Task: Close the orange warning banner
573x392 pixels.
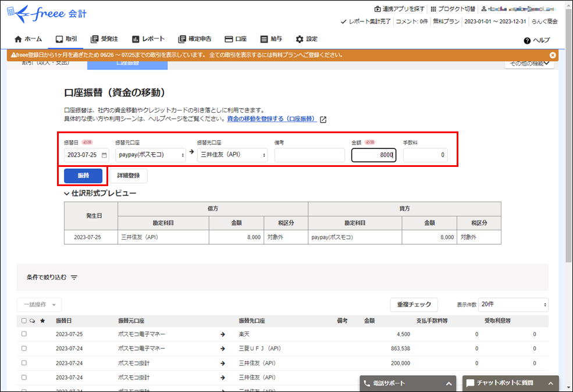Action: point(553,55)
